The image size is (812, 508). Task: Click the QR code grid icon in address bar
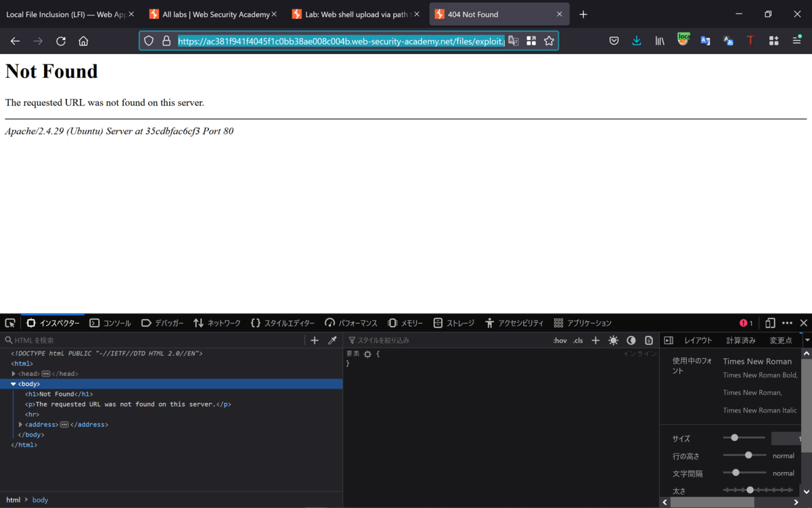pos(531,41)
